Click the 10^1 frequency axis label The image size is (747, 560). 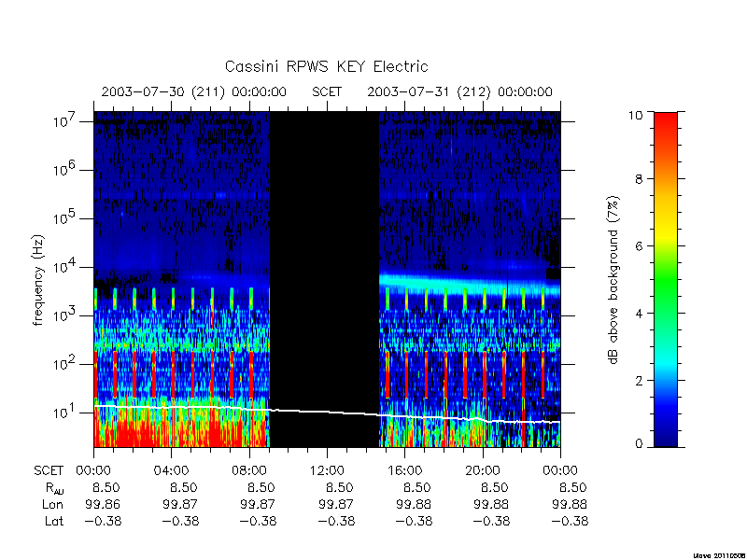click(65, 411)
